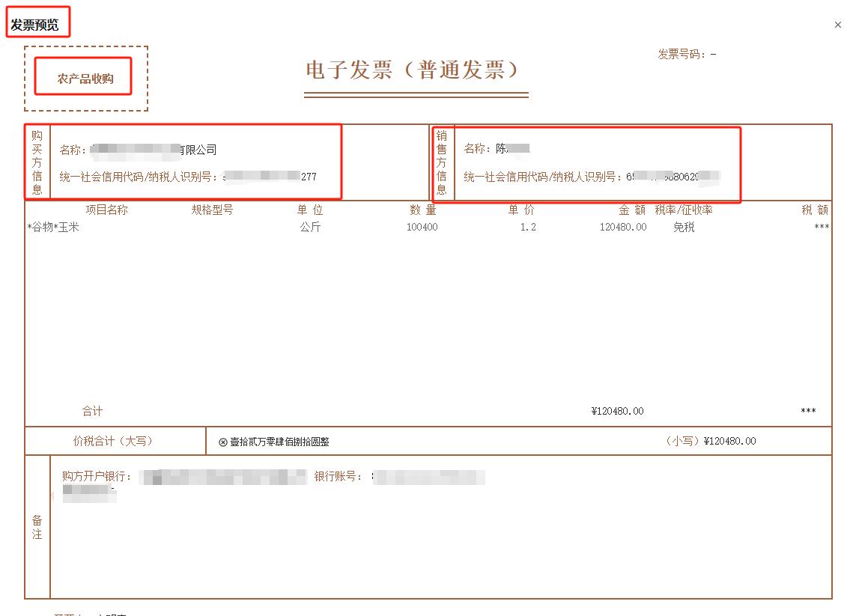Click the 税率/征收率 column header
This screenshot has height=616, width=853.
click(684, 210)
